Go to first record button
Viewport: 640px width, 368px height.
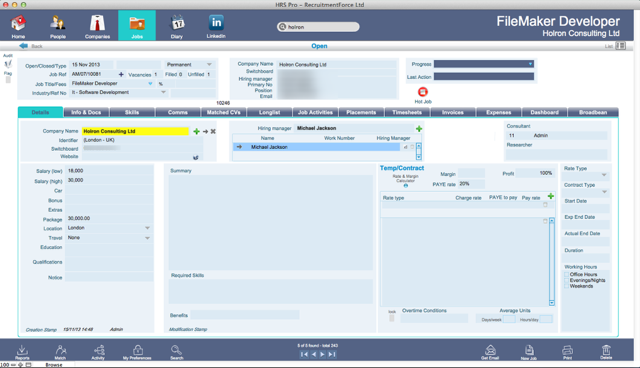304,354
